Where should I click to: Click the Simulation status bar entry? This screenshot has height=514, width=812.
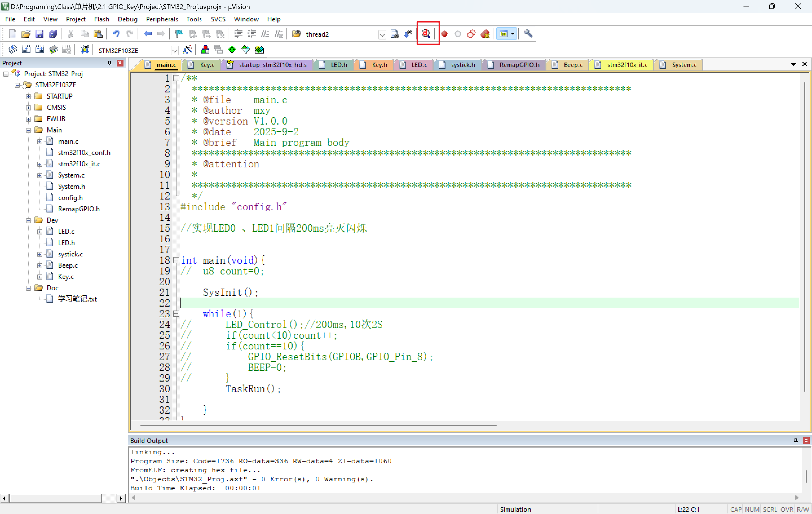(515, 509)
